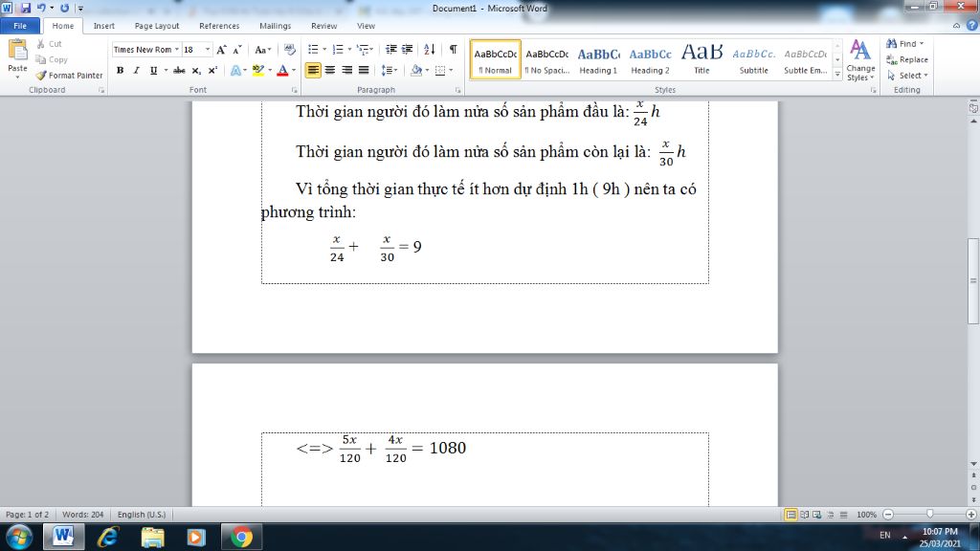
Task: Open Times New Roman font dropdown
Action: point(177,50)
